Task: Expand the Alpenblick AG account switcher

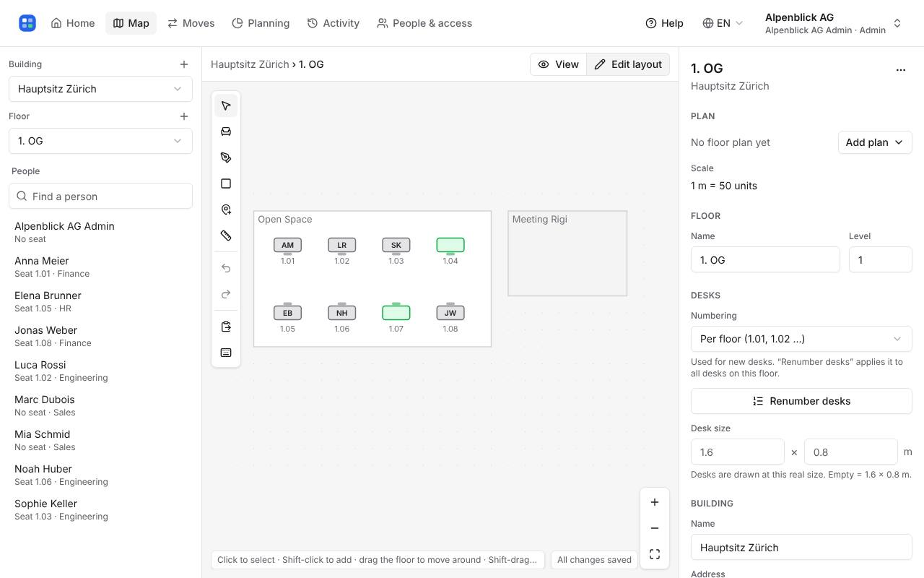Action: point(834,23)
